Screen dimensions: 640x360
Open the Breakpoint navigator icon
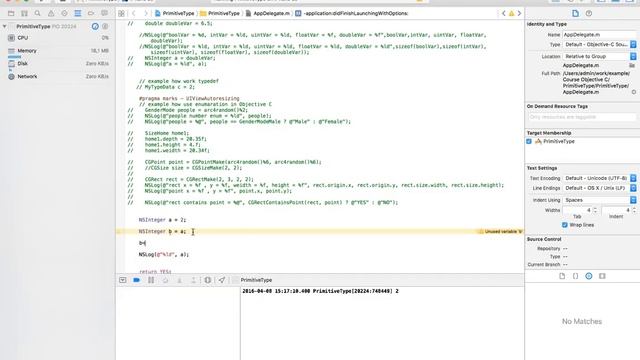91,13
